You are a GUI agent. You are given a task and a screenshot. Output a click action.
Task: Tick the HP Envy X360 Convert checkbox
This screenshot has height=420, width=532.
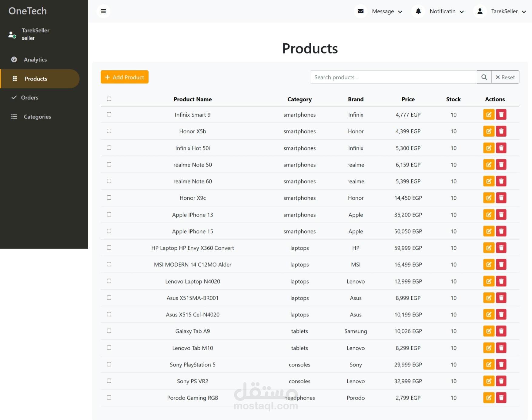pos(109,247)
